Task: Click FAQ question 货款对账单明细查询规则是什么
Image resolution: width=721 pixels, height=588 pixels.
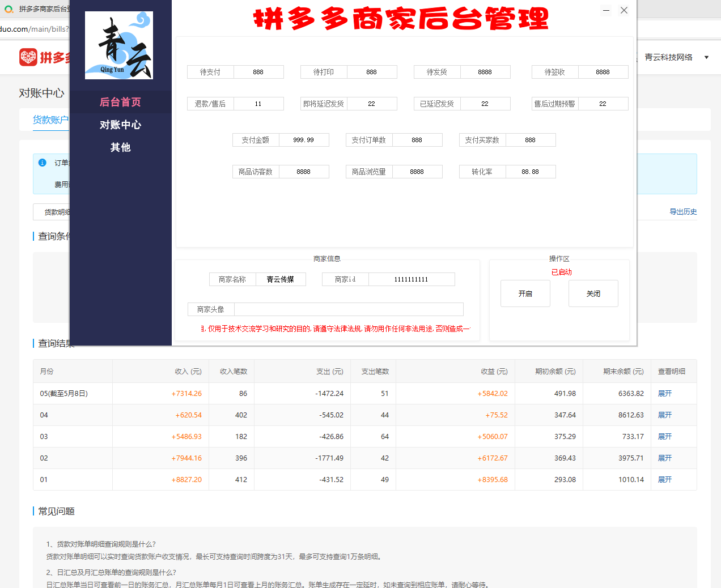Action: [x=101, y=544]
